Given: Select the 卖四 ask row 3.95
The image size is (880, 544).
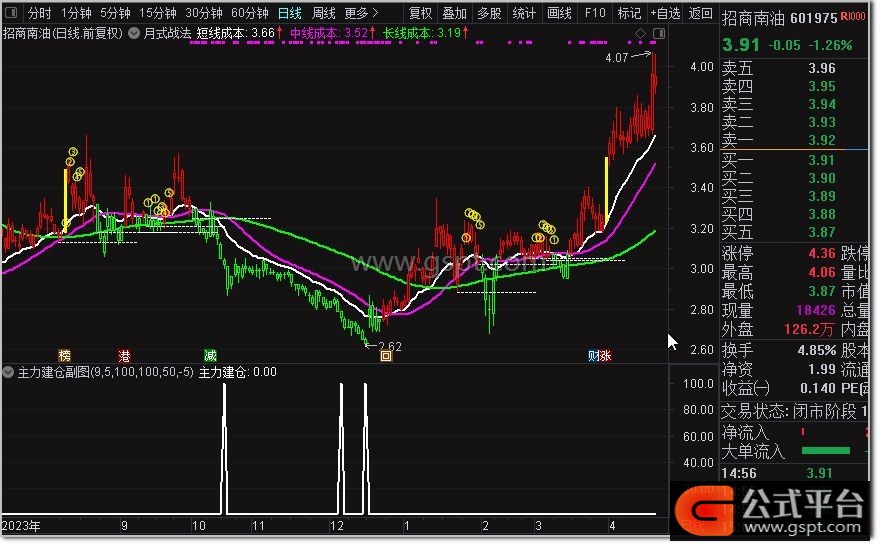Looking at the screenshot, I should [x=794, y=86].
